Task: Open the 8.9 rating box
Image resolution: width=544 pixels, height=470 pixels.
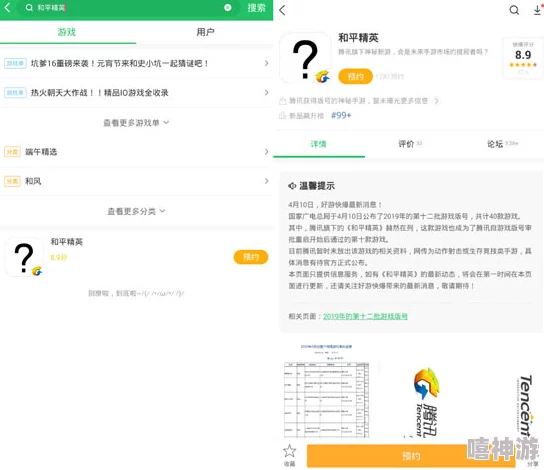Action: click(523, 58)
